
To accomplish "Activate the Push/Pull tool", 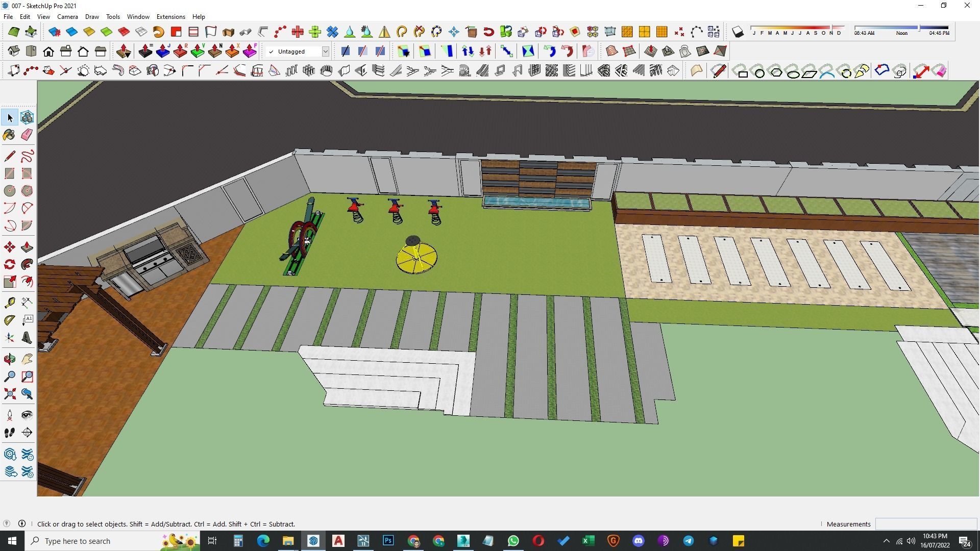I will click(27, 247).
